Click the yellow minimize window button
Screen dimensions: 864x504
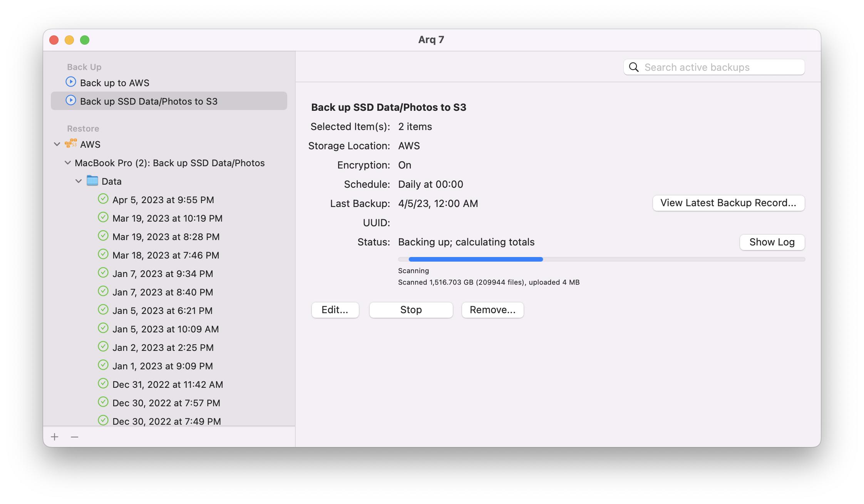click(69, 40)
